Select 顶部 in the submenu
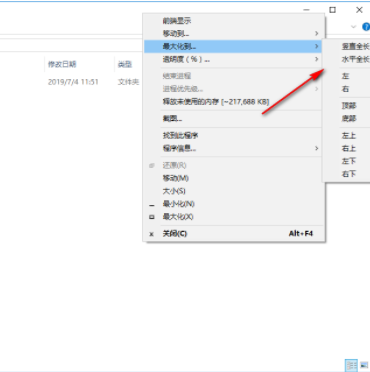The image size is (370, 372). coord(347,106)
